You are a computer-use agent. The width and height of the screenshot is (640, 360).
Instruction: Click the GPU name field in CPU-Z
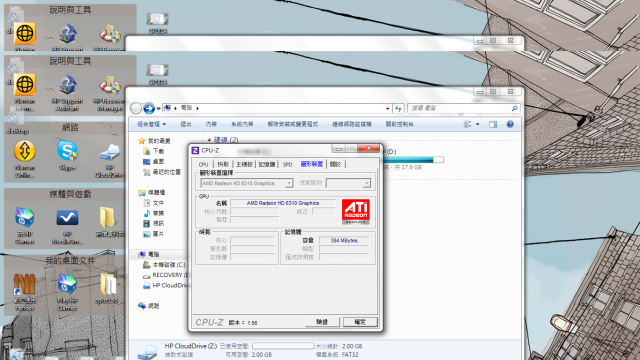click(x=283, y=203)
